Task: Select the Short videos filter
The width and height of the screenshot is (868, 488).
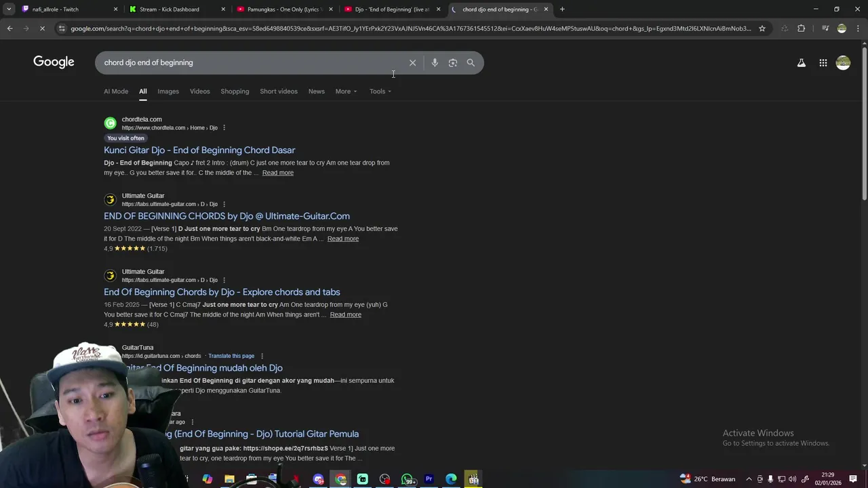Action: 279,91
